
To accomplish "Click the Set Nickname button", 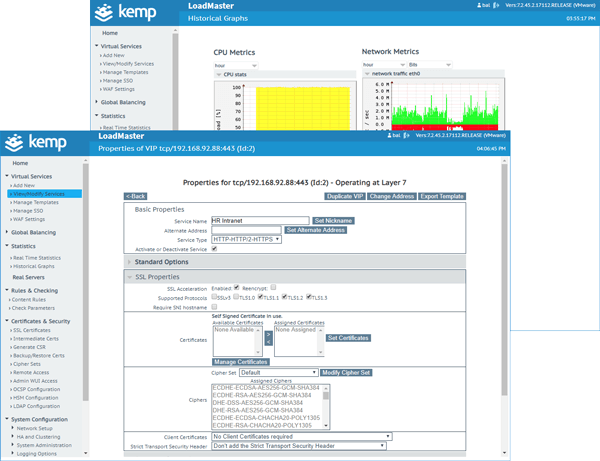I will coord(333,221).
